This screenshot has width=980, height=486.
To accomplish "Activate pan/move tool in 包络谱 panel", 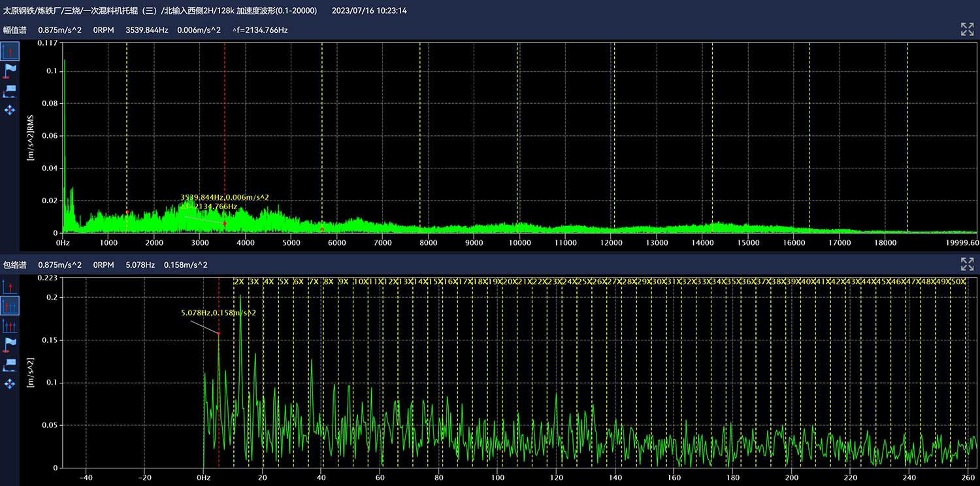I will point(10,383).
